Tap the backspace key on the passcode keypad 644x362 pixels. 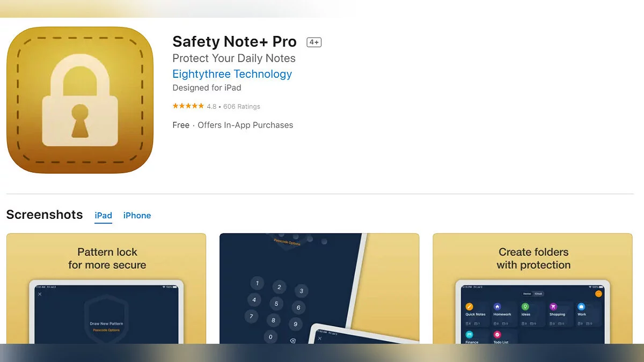click(292, 341)
